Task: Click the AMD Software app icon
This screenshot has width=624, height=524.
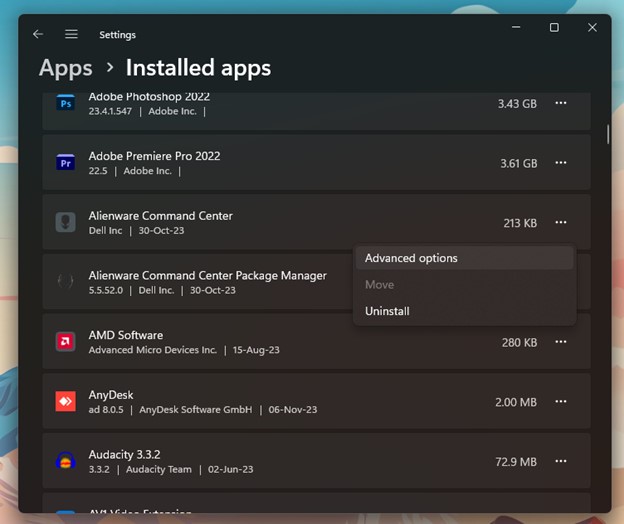Action: tap(66, 342)
